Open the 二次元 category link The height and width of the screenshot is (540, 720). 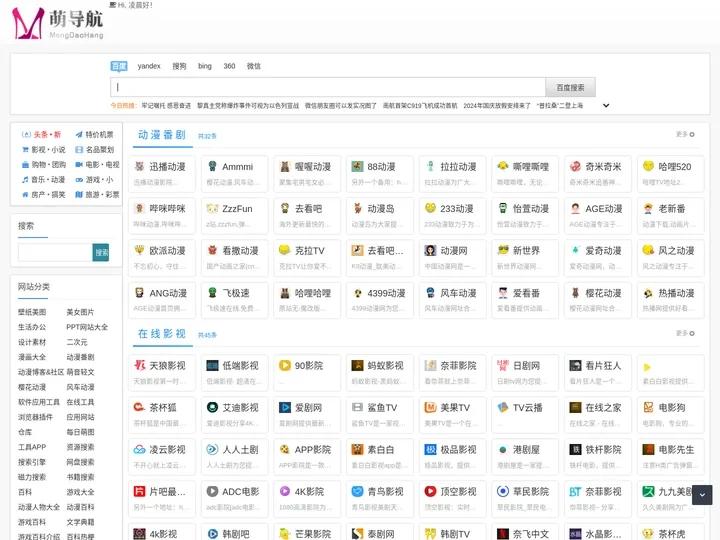coord(77,342)
